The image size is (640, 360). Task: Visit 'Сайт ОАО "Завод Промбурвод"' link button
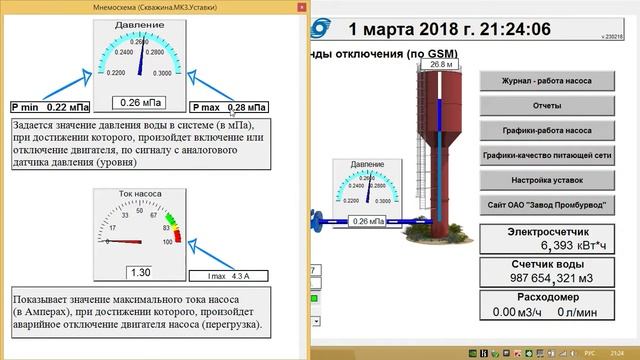point(547,205)
